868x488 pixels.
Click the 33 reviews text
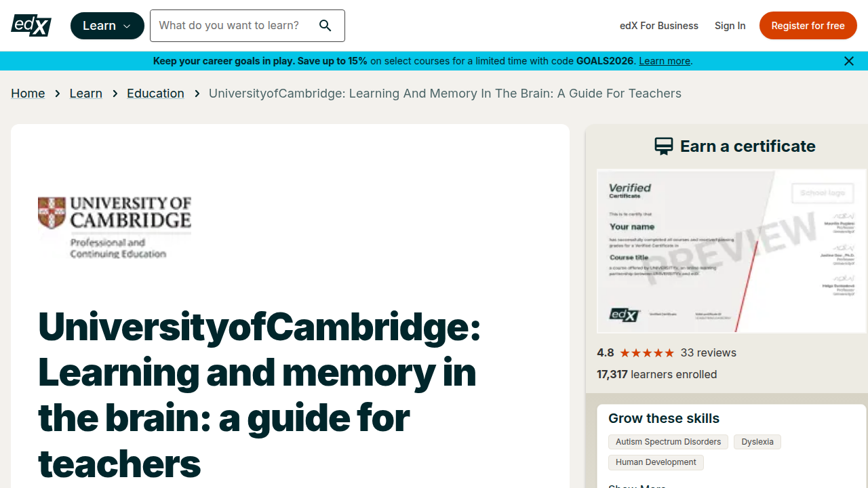709,353
